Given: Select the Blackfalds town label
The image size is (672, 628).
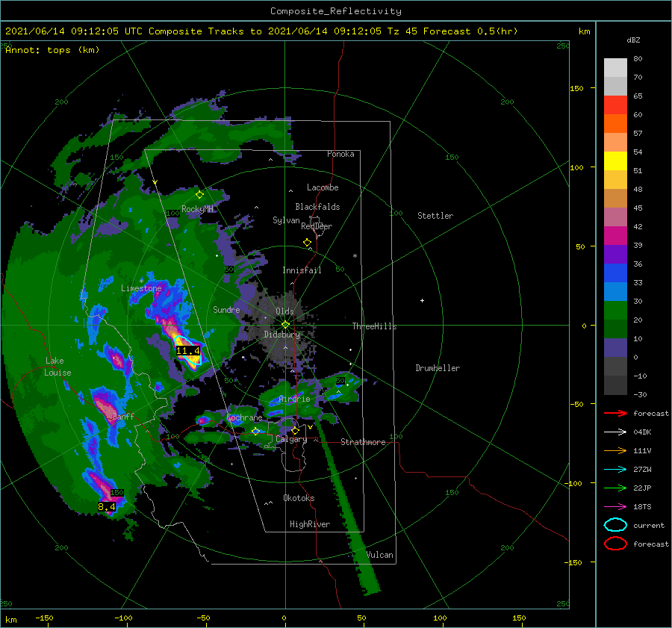Looking at the screenshot, I should (x=317, y=207).
